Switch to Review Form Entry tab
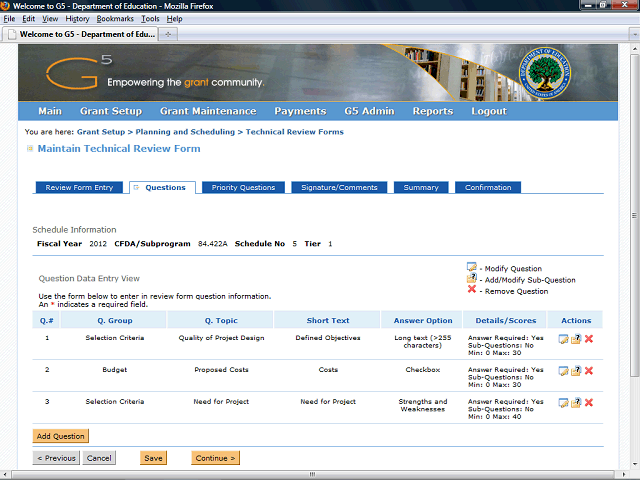Screen dimensions: 640x480 pos(79,187)
